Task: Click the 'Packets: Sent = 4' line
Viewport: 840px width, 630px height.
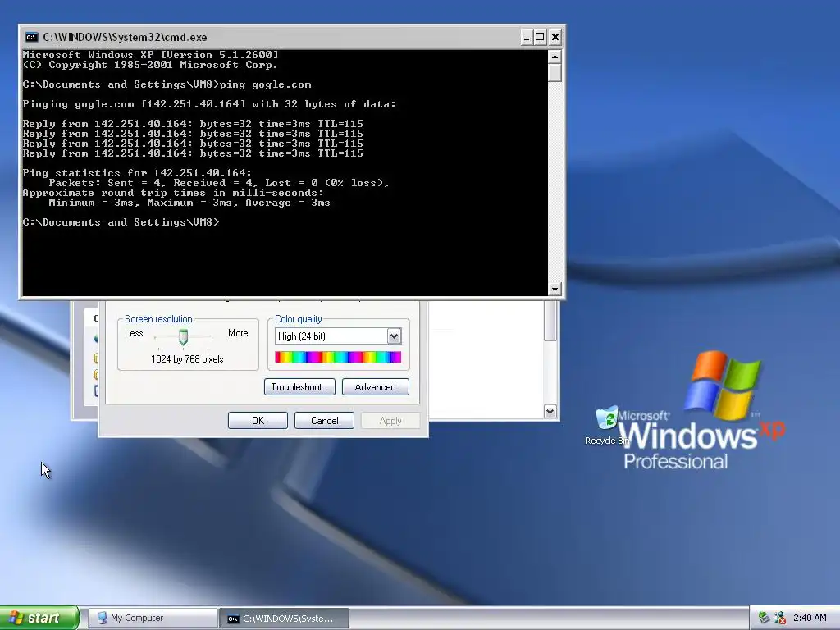Action: click(219, 183)
